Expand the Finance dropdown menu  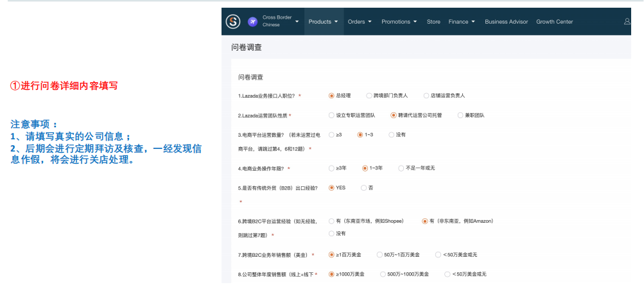click(462, 22)
